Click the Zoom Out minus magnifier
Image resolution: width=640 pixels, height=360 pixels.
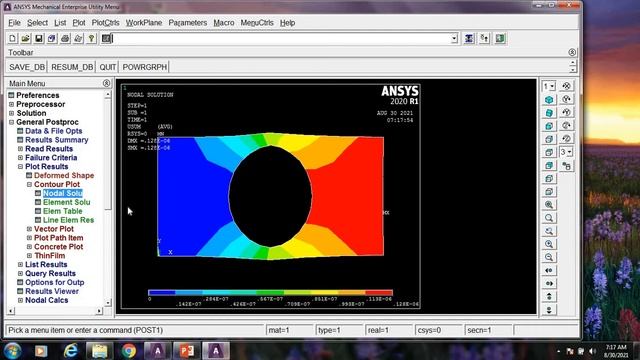549,257
